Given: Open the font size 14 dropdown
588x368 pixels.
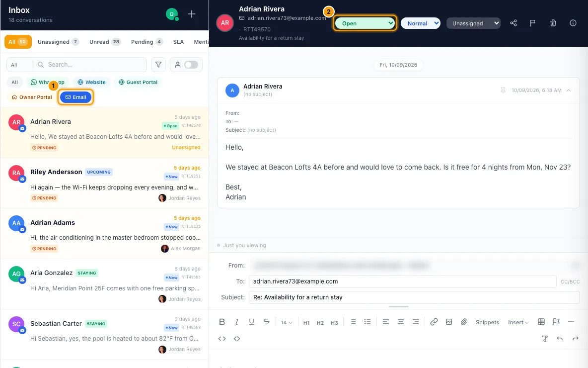Looking at the screenshot, I should point(287,322).
